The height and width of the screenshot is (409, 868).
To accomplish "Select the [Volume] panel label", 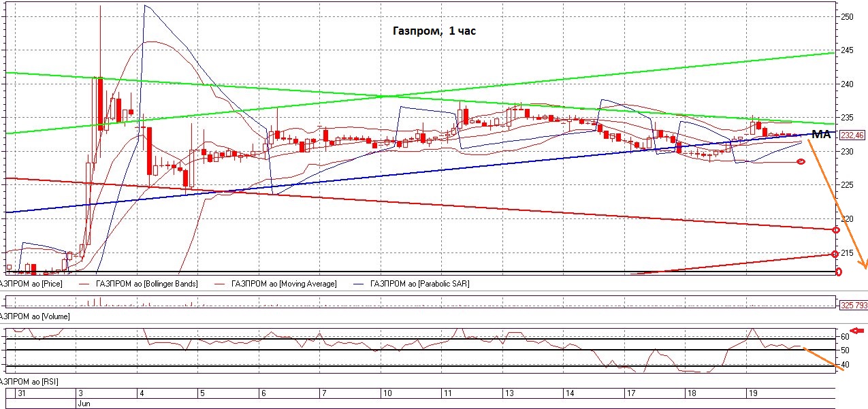I will click(x=35, y=316).
